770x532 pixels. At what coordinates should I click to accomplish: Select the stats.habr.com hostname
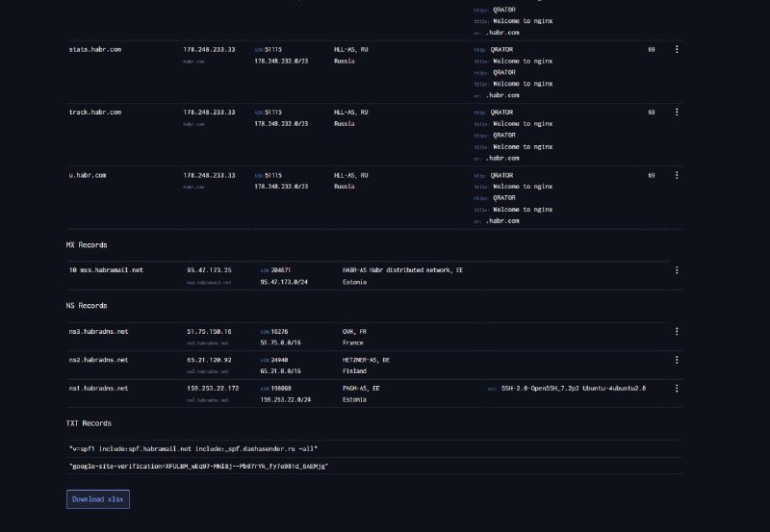[95, 50]
